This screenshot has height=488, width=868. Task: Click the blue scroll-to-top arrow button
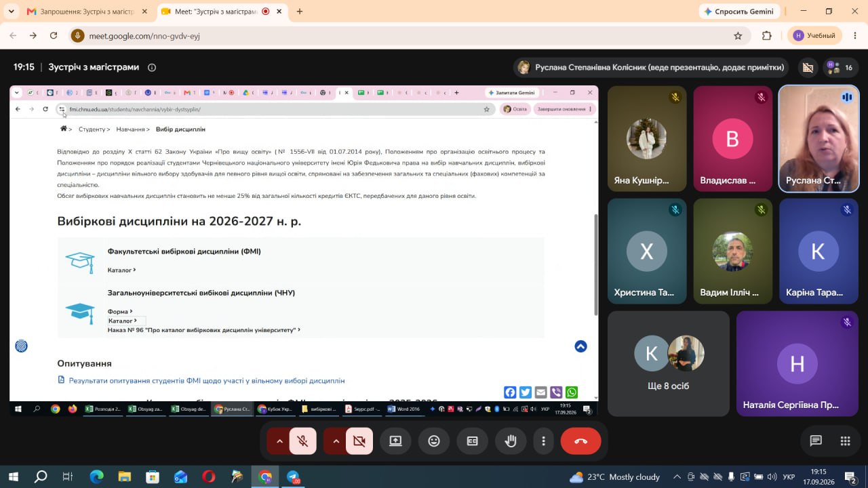pos(580,346)
